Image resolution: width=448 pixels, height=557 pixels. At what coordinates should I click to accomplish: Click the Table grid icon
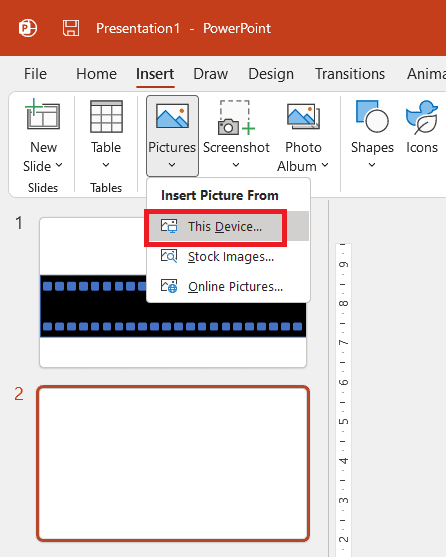point(106,116)
